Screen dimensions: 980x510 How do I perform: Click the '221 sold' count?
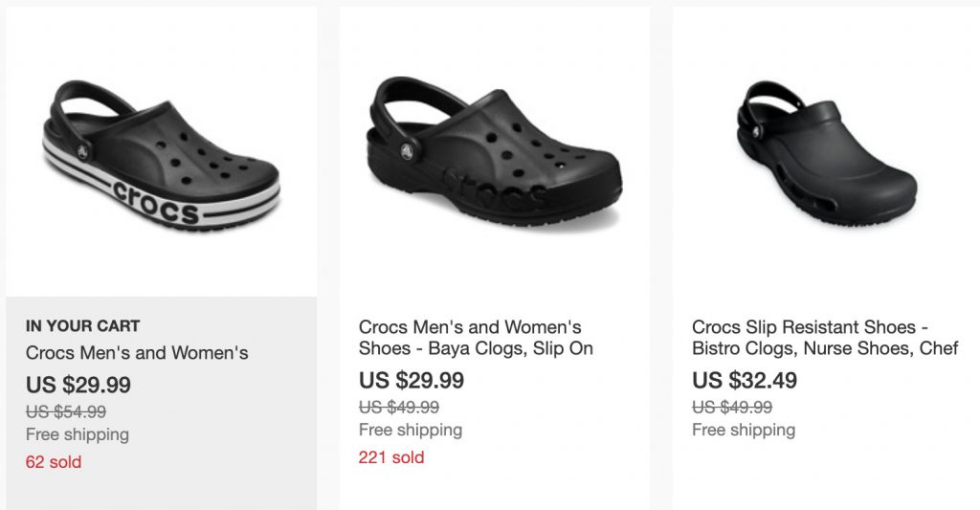pos(391,457)
